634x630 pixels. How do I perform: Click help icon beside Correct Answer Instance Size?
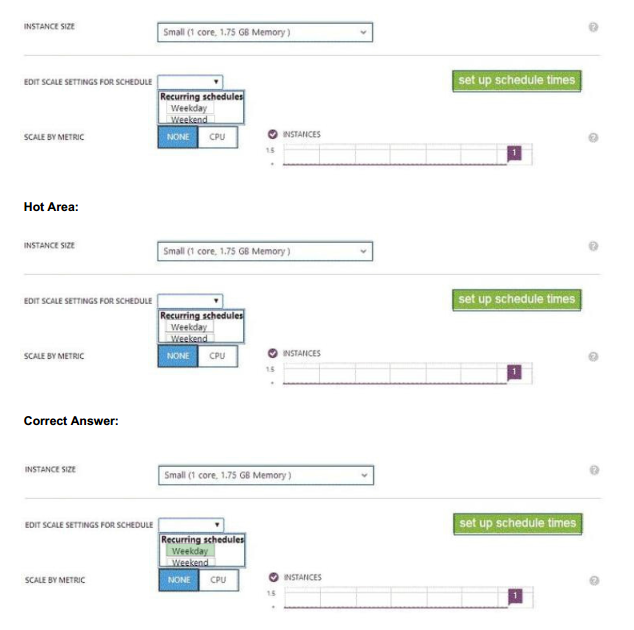coord(594,470)
